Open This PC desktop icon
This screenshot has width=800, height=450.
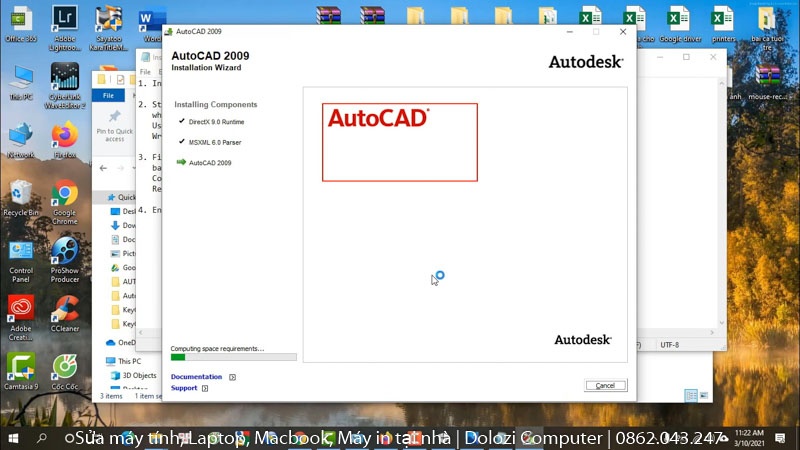pyautogui.click(x=21, y=83)
